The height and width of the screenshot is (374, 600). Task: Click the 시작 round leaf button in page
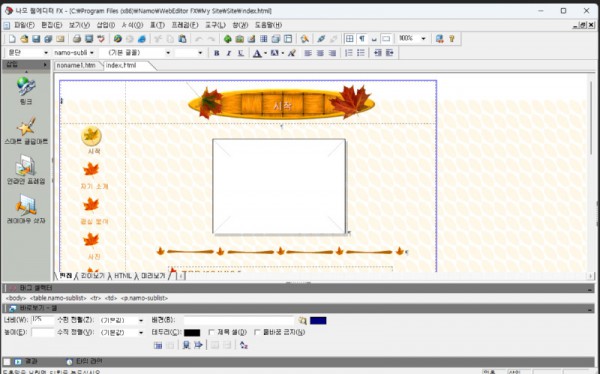[91, 136]
